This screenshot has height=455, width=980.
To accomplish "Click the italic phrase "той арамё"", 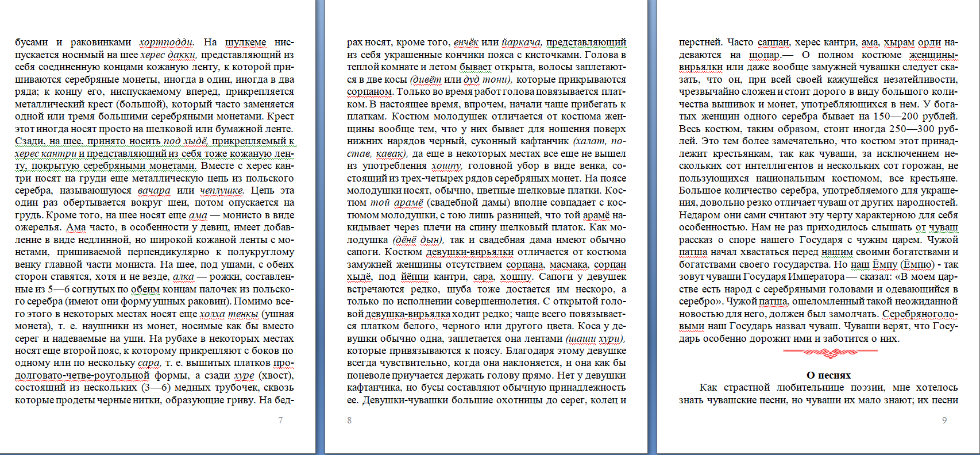I will click(397, 202).
